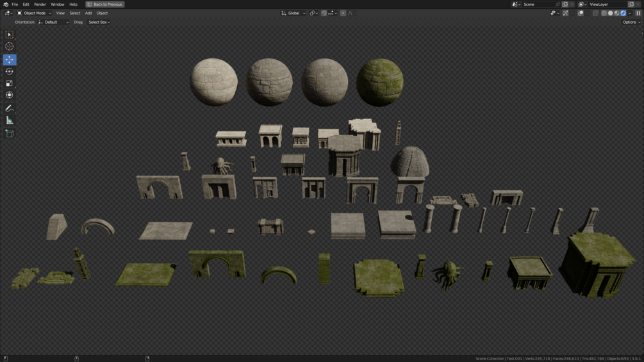This screenshot has height=362, width=644.
Task: Pause viewport render preview
Action: click(x=638, y=13)
